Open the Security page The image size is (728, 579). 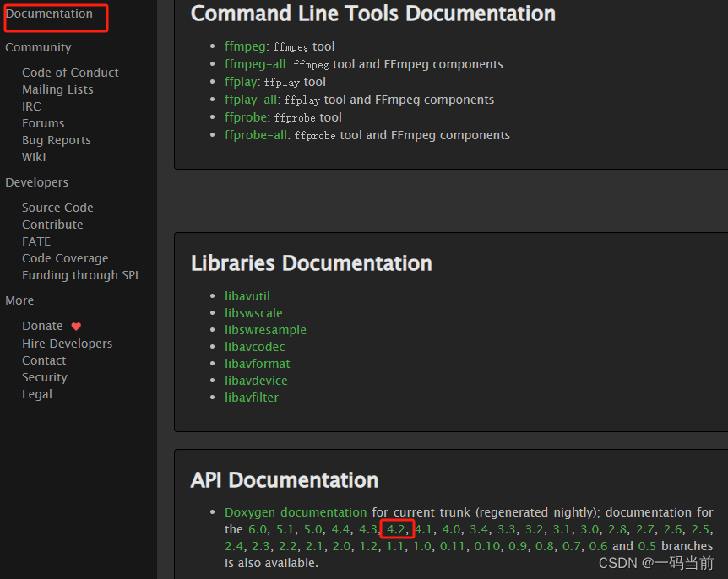[x=45, y=377]
